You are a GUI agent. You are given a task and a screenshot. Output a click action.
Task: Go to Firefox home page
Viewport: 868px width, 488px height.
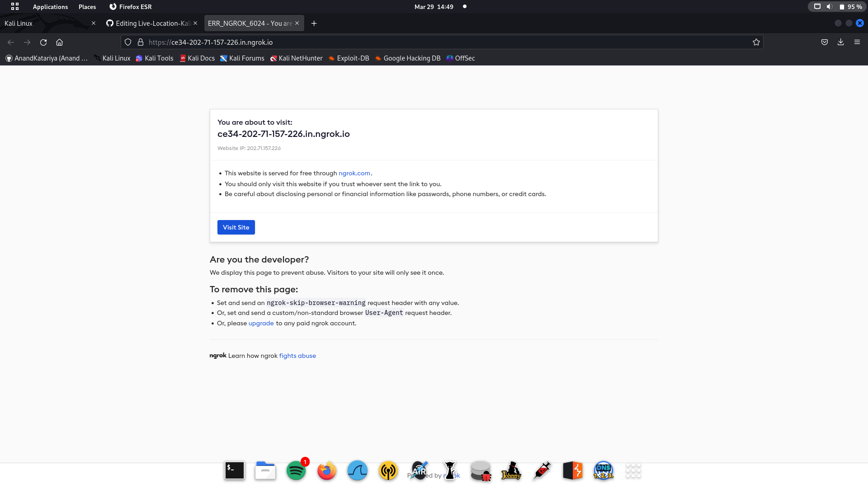pos(59,42)
